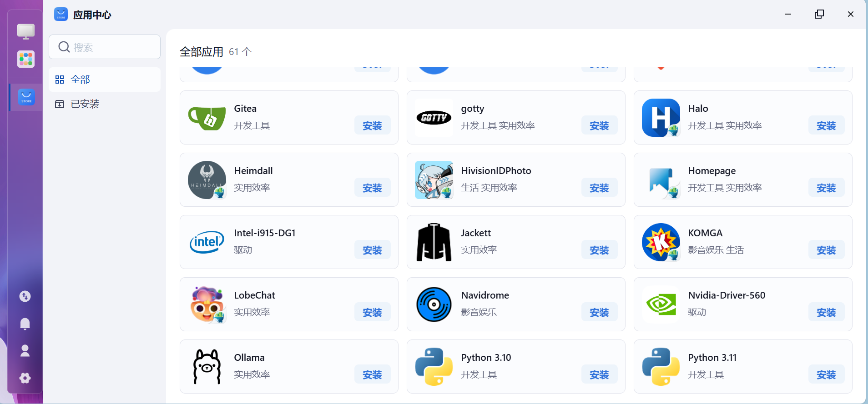Click the gotty title text
This screenshot has width=868, height=404.
(472, 109)
